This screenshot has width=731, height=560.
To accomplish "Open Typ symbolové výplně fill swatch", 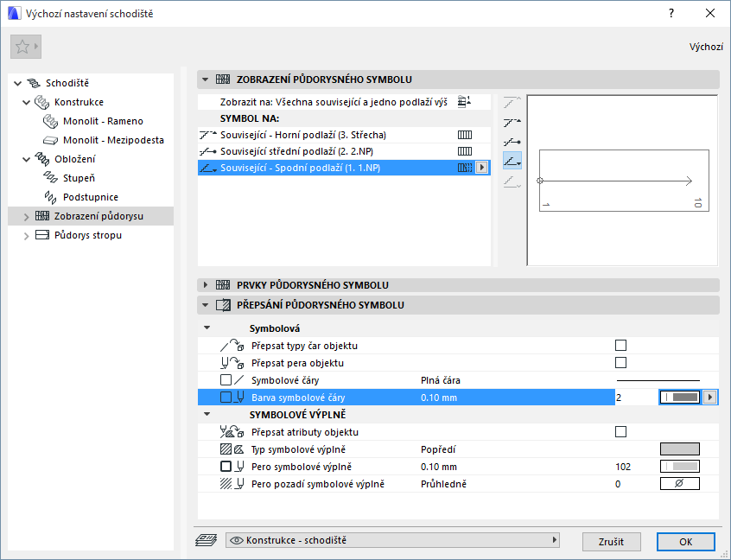I will point(680,449).
